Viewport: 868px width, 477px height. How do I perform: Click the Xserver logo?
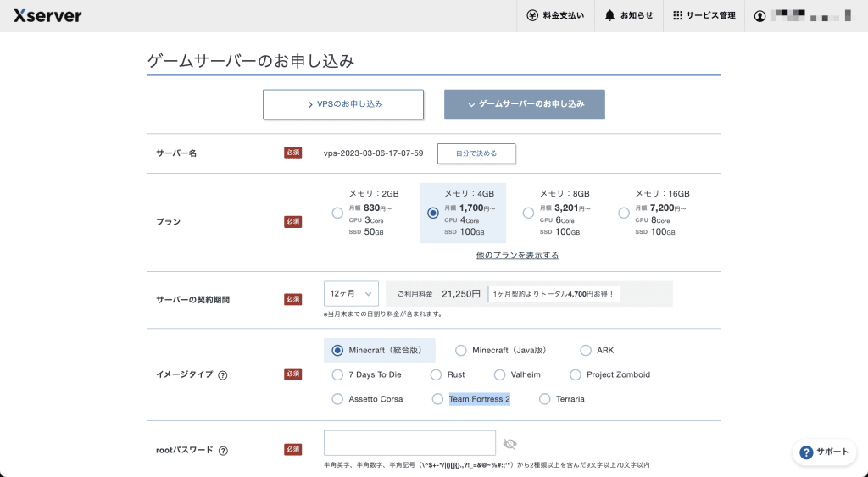pyautogui.click(x=47, y=15)
